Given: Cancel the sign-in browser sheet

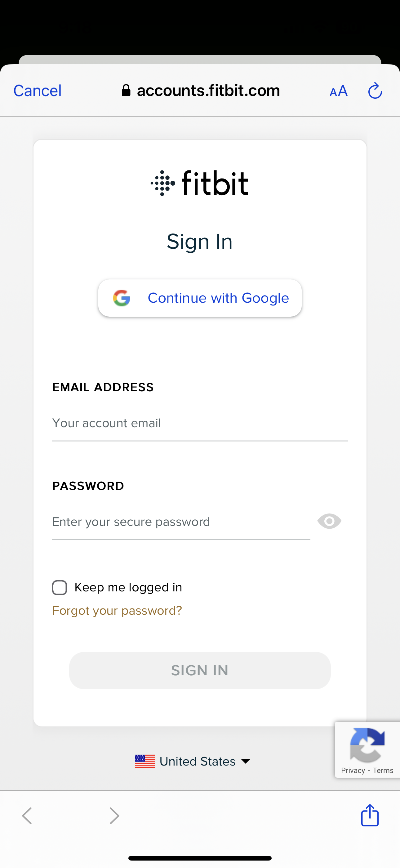Looking at the screenshot, I should (x=38, y=91).
